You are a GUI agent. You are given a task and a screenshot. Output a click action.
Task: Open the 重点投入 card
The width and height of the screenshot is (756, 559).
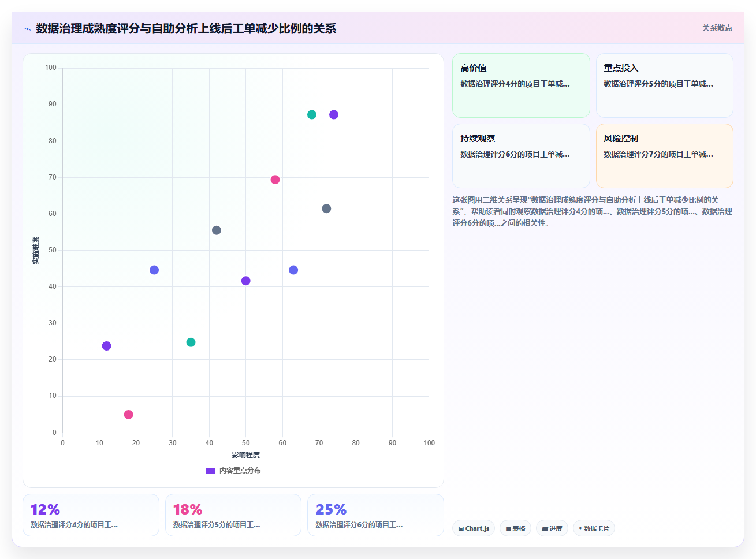tap(664, 85)
